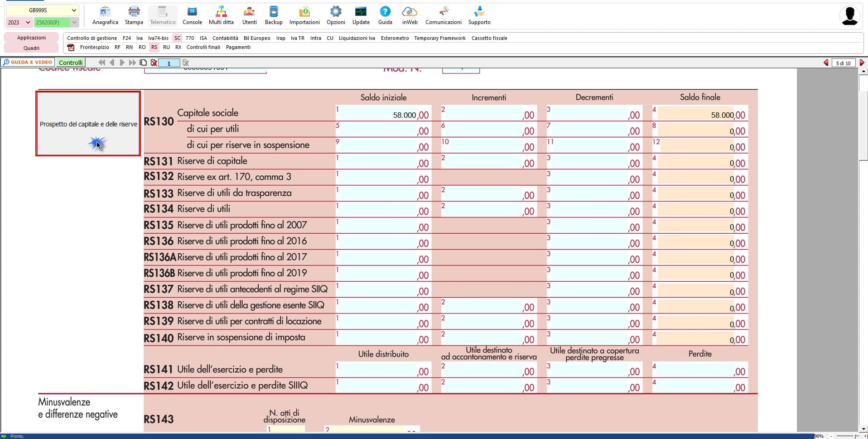
Task: Open Multi ditta management
Action: pos(221,15)
